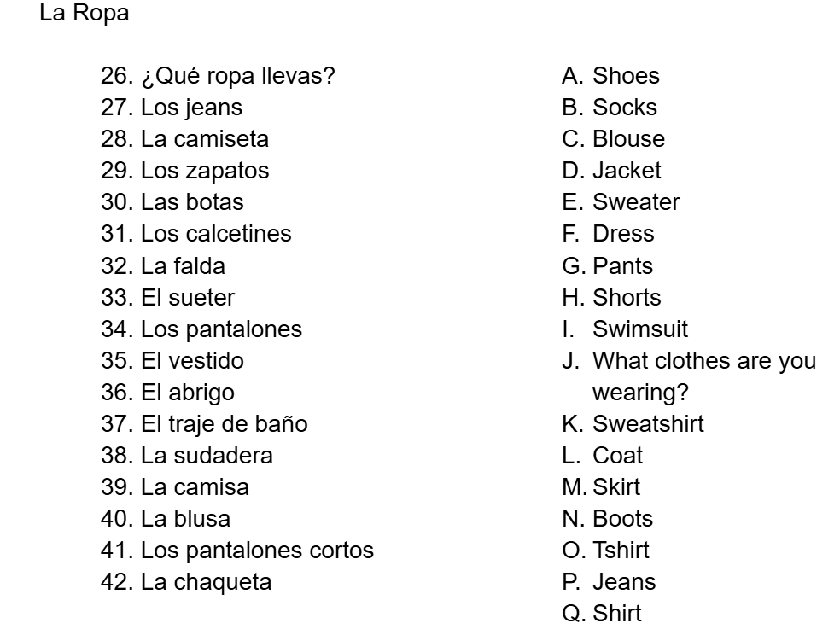
Task: Click the 'Swimsuit' answer option
Action: pyautogui.click(x=639, y=329)
